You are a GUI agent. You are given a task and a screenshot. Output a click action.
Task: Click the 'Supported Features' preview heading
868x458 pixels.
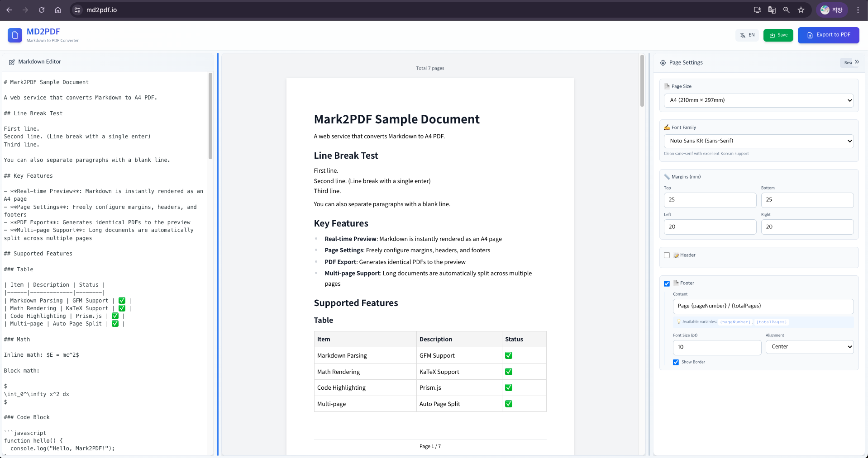[x=356, y=303]
